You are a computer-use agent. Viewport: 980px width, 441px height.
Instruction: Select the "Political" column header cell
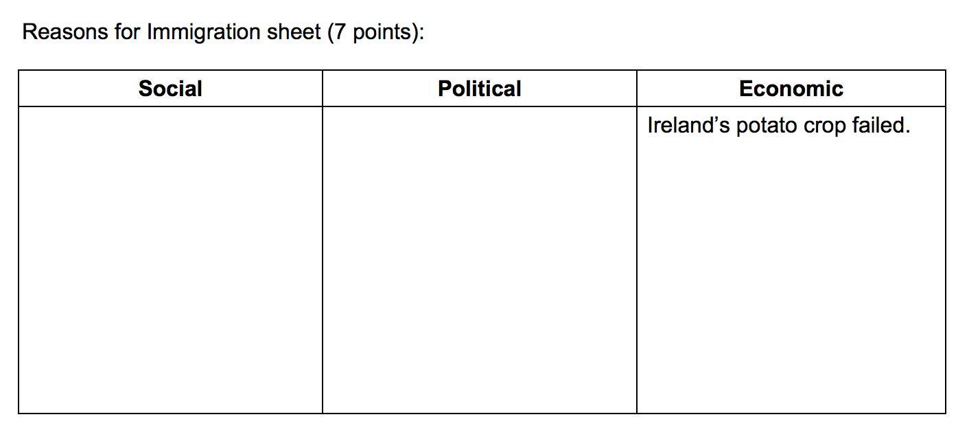[x=479, y=89]
